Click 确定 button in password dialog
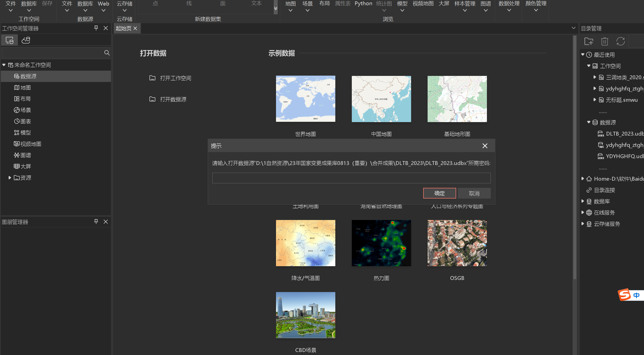The height and width of the screenshot is (355, 644). 439,193
